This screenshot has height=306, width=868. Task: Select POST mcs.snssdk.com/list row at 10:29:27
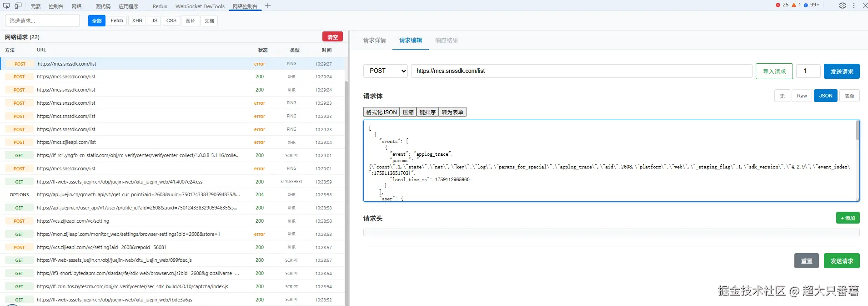pos(172,64)
